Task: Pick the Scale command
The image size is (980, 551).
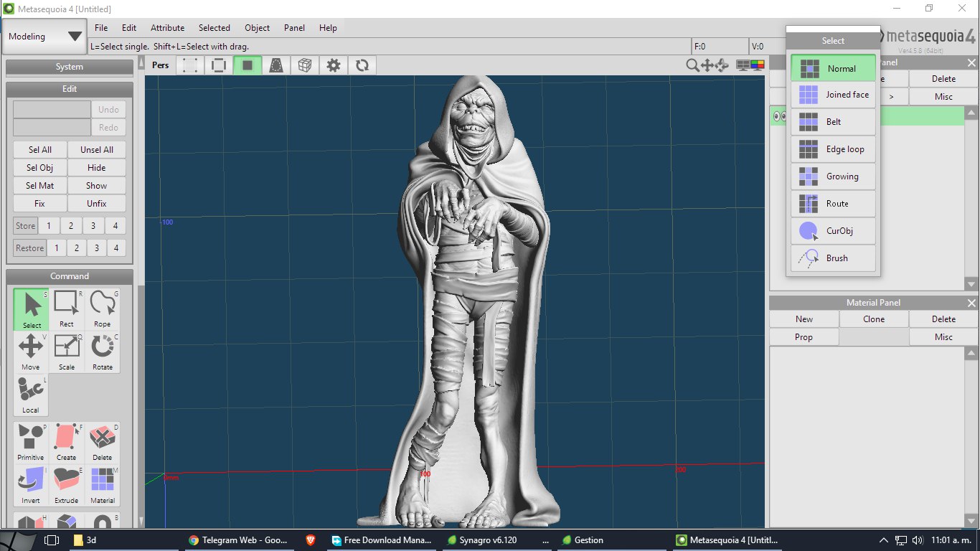Action: click(67, 352)
